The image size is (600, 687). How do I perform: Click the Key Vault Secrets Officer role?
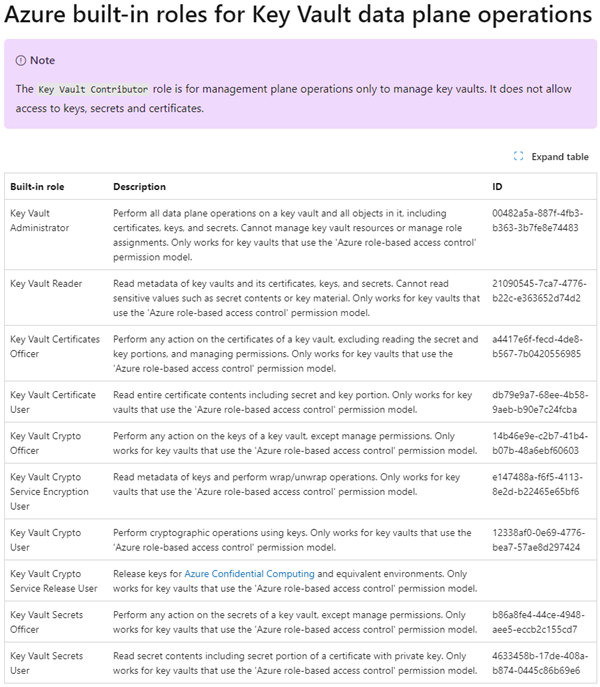pos(46,622)
